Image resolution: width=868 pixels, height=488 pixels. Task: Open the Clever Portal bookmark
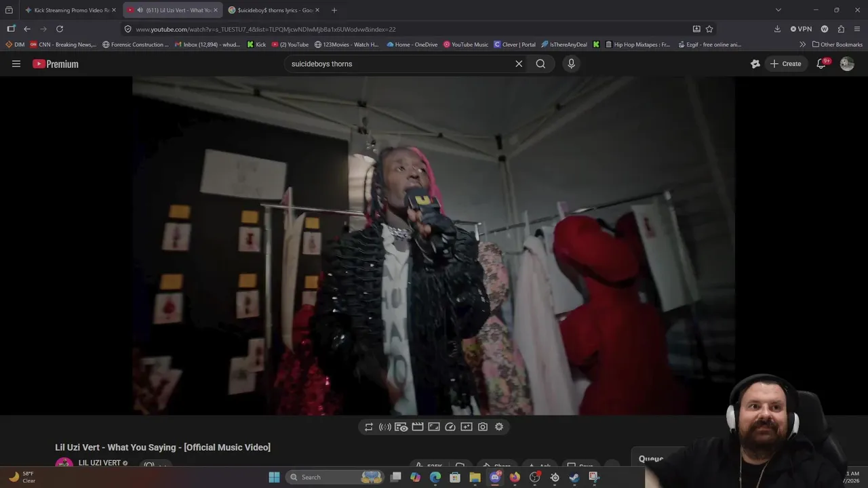coord(515,45)
